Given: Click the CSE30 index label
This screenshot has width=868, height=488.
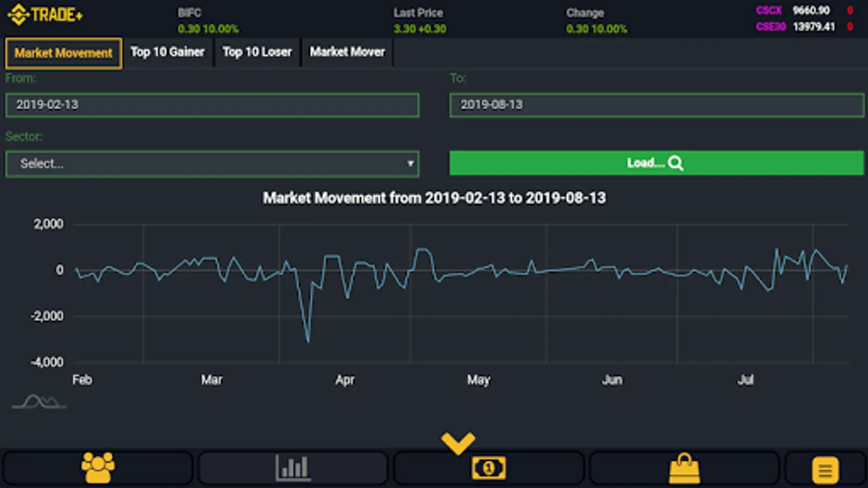Looking at the screenshot, I should [x=770, y=27].
